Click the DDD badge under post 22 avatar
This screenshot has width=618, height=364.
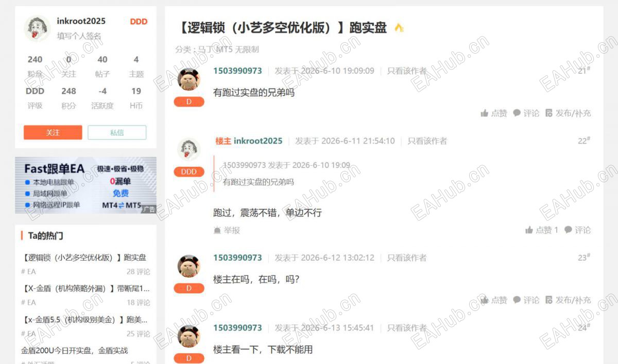point(189,172)
